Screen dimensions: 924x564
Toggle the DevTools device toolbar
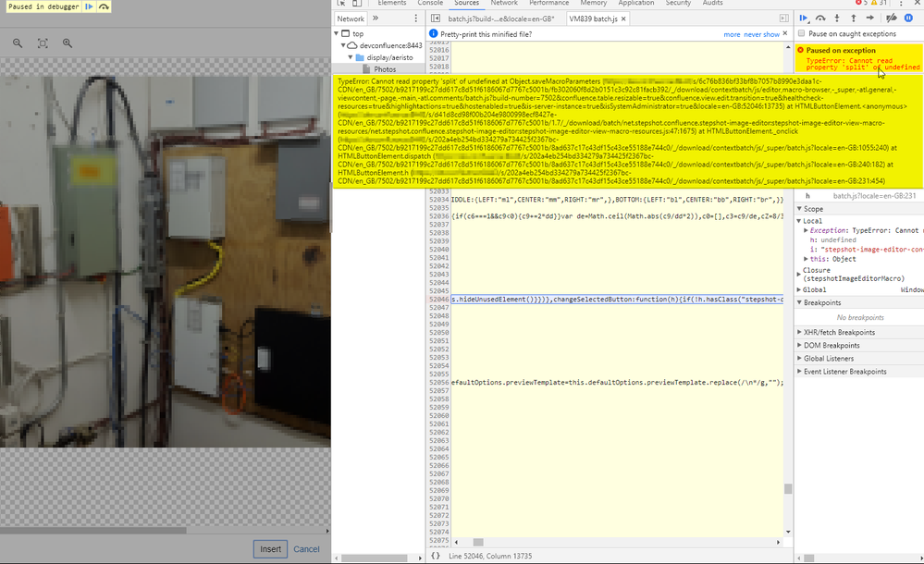pyautogui.click(x=356, y=3)
